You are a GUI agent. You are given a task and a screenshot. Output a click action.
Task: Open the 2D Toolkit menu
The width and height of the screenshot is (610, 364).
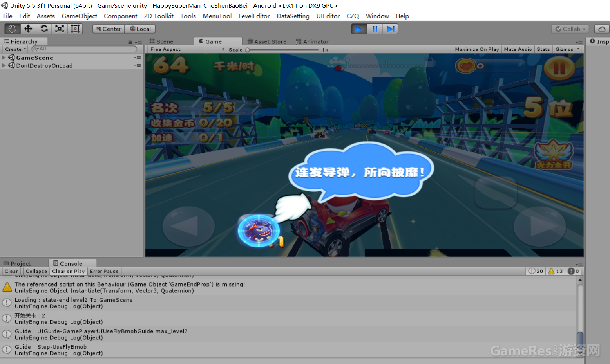click(x=159, y=16)
